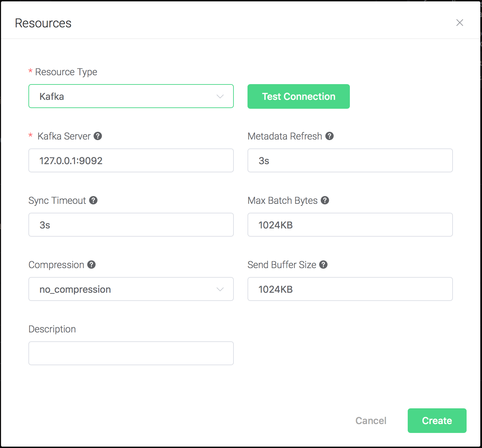Click the Create button

coord(437,421)
